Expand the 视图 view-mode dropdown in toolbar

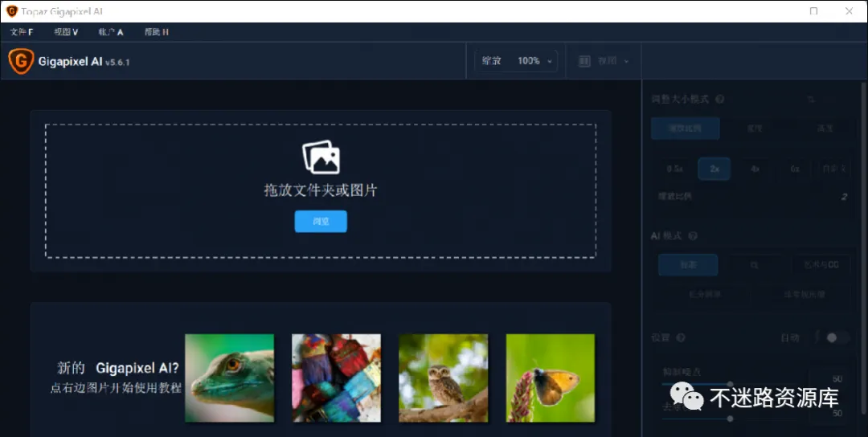604,61
